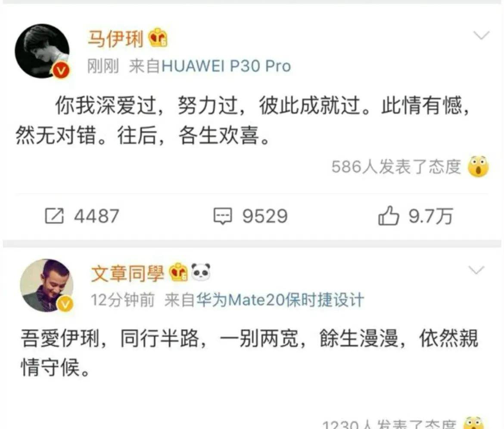Open 586人发表了态度 reactions list
The height and width of the screenshot is (429, 504).
(x=396, y=167)
